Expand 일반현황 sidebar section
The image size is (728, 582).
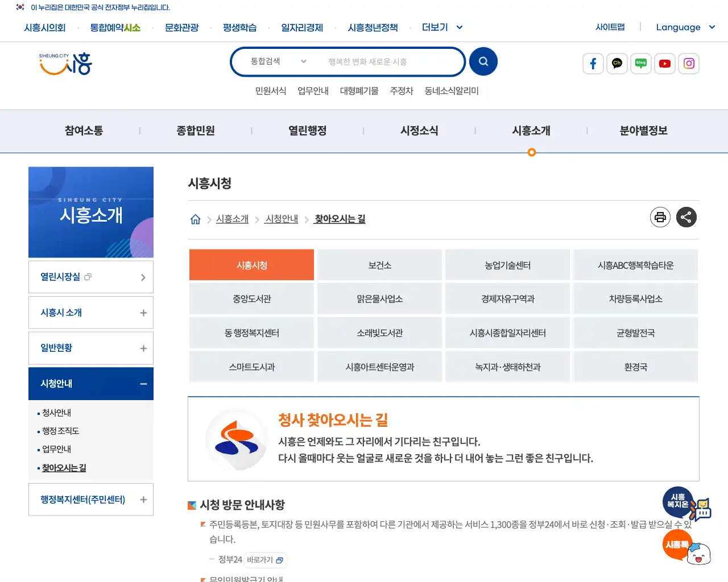click(x=91, y=348)
